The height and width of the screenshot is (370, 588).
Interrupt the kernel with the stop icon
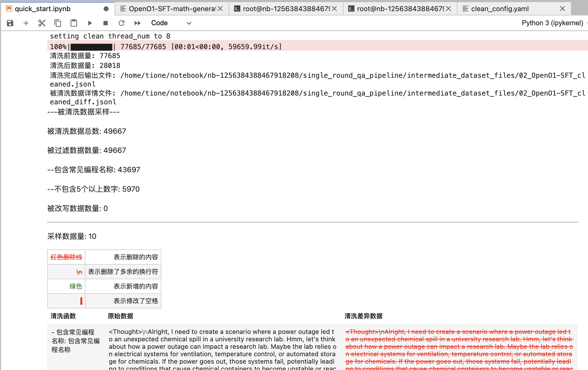click(x=106, y=23)
